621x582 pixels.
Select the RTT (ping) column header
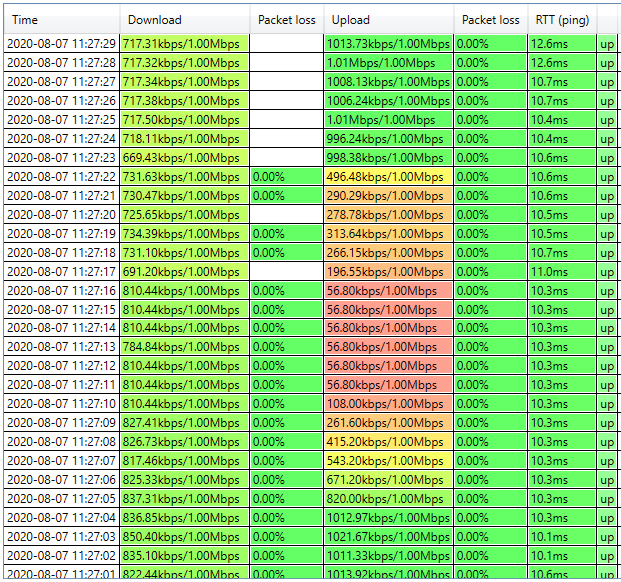point(560,19)
